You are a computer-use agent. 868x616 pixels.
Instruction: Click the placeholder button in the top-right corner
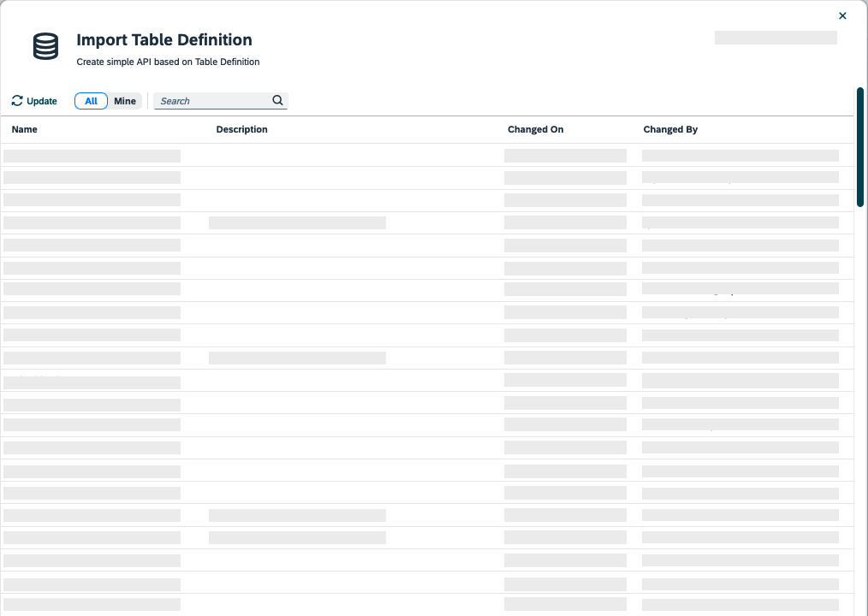775,38
